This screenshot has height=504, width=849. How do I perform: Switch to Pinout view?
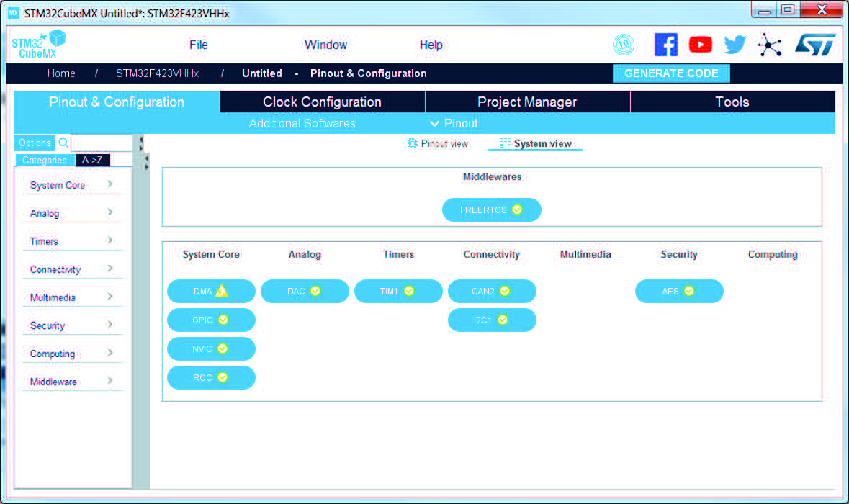438,143
